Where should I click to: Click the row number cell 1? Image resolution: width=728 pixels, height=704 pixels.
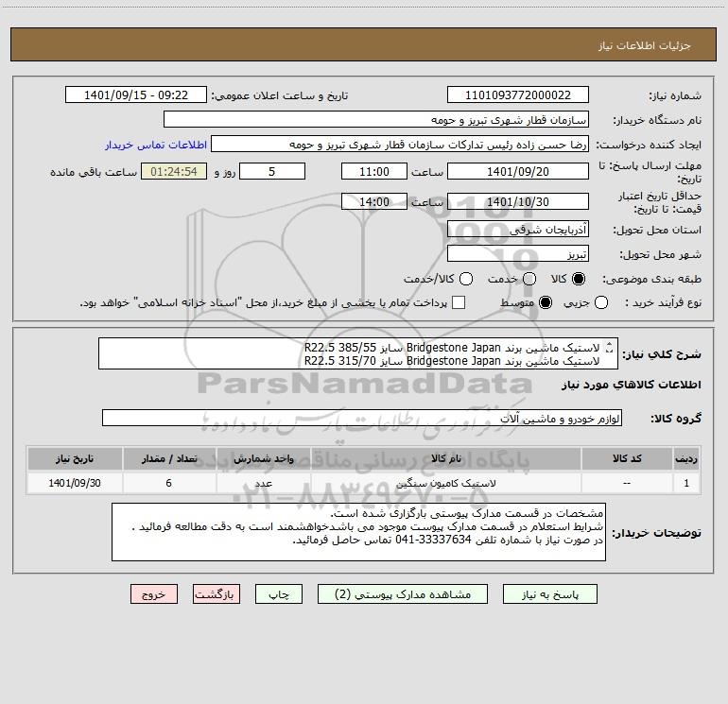pos(686,483)
